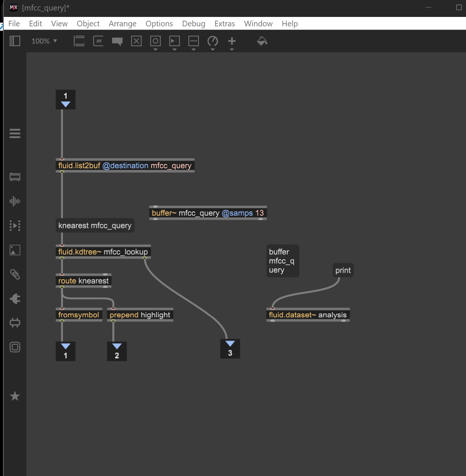Open the Edit menu
This screenshot has height=476, width=466.
click(x=36, y=24)
